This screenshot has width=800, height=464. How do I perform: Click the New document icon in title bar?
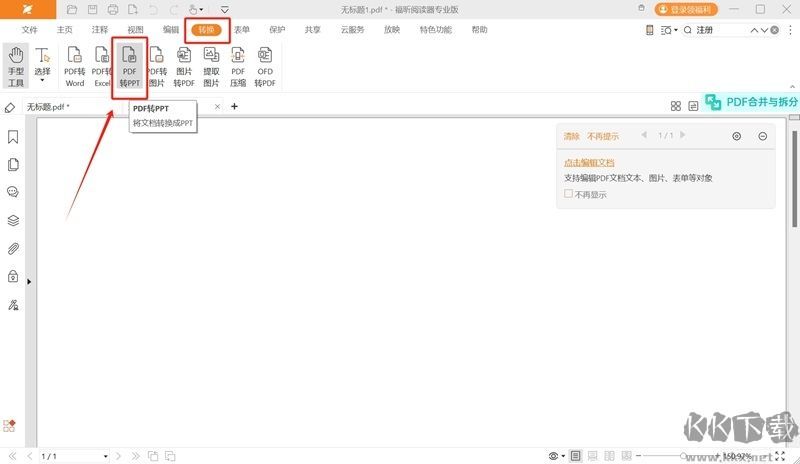133,9
